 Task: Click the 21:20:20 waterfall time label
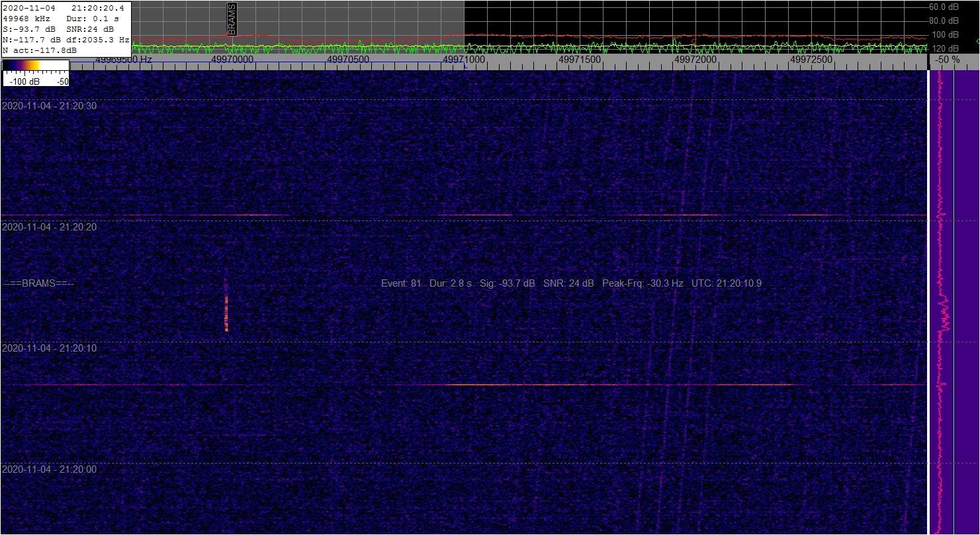pos(50,227)
